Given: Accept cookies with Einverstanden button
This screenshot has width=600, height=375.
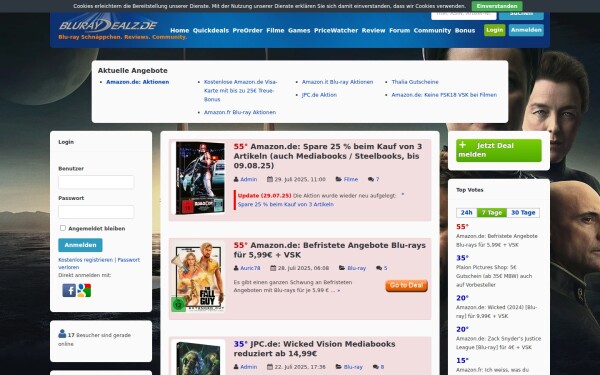Looking at the screenshot, I should [x=497, y=6].
